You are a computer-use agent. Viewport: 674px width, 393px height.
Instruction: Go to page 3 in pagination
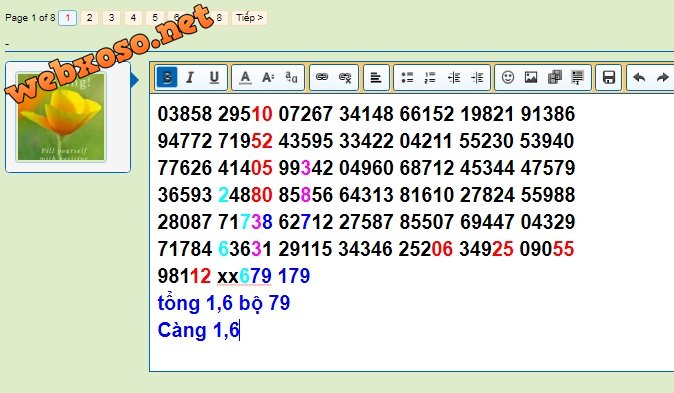pos(111,18)
